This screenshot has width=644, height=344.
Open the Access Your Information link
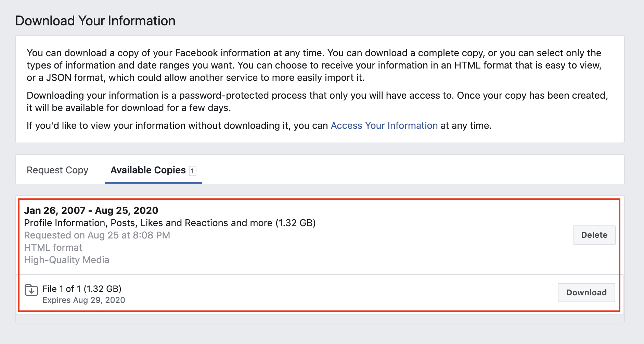pyautogui.click(x=384, y=126)
